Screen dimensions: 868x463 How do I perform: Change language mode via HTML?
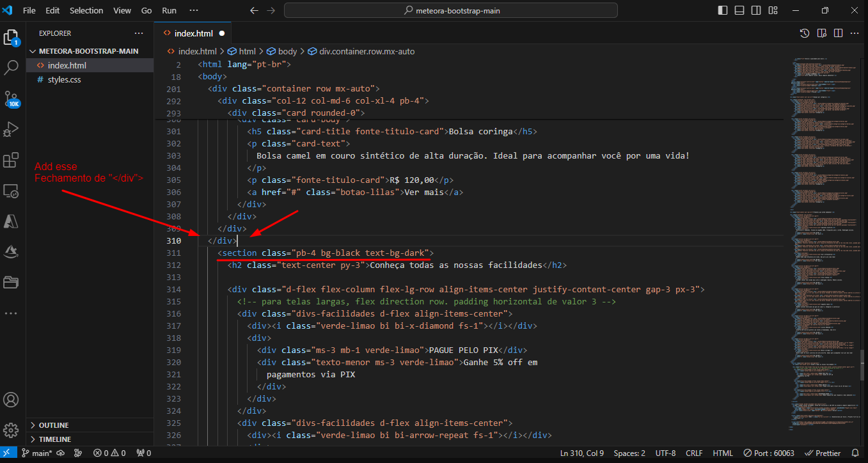723,453
